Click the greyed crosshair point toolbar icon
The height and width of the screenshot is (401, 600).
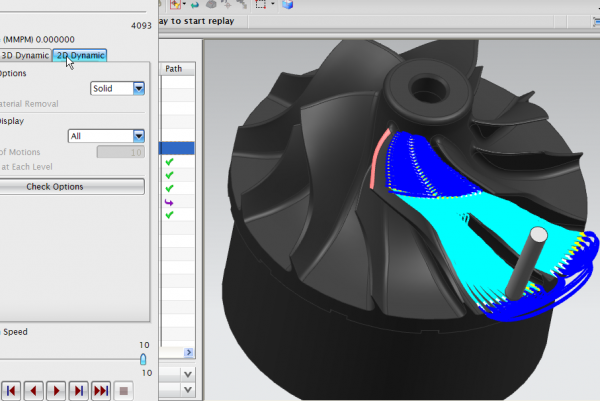point(227,4)
